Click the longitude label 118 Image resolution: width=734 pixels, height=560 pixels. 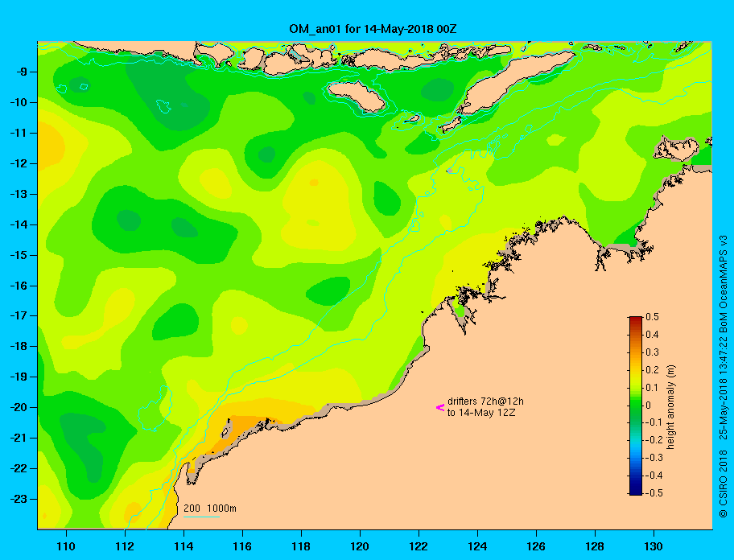301,546
